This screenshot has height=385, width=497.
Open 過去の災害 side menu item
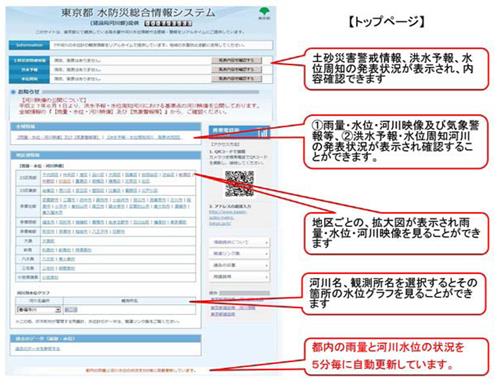click(x=239, y=265)
